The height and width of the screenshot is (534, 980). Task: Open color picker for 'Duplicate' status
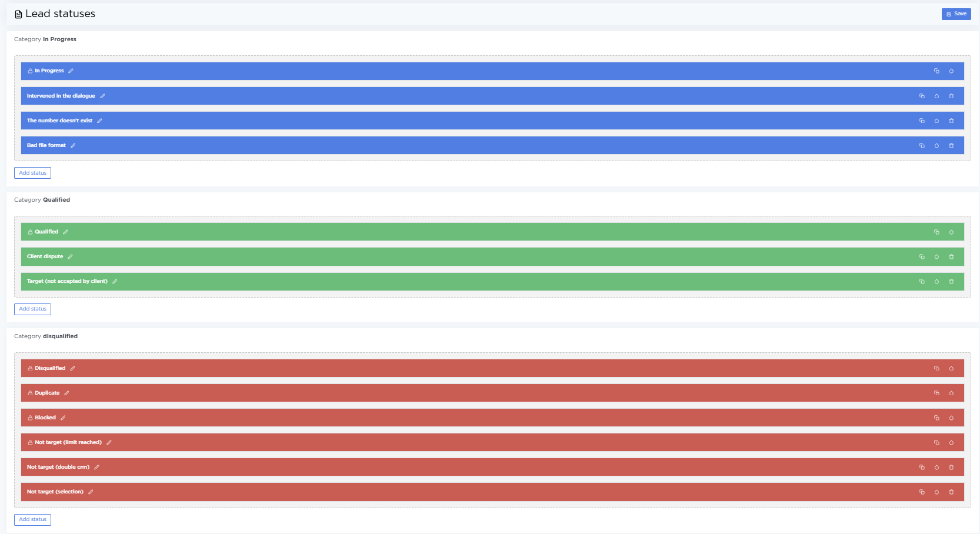pos(951,393)
